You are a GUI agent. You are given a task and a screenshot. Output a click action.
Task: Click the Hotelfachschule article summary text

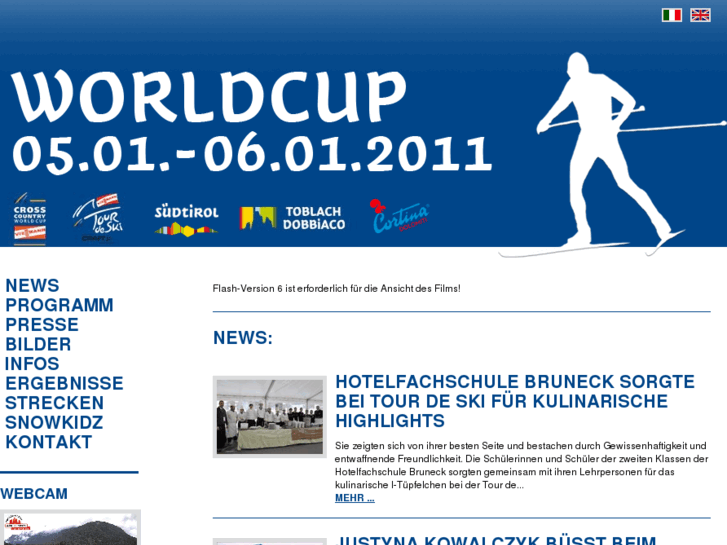coord(522,465)
